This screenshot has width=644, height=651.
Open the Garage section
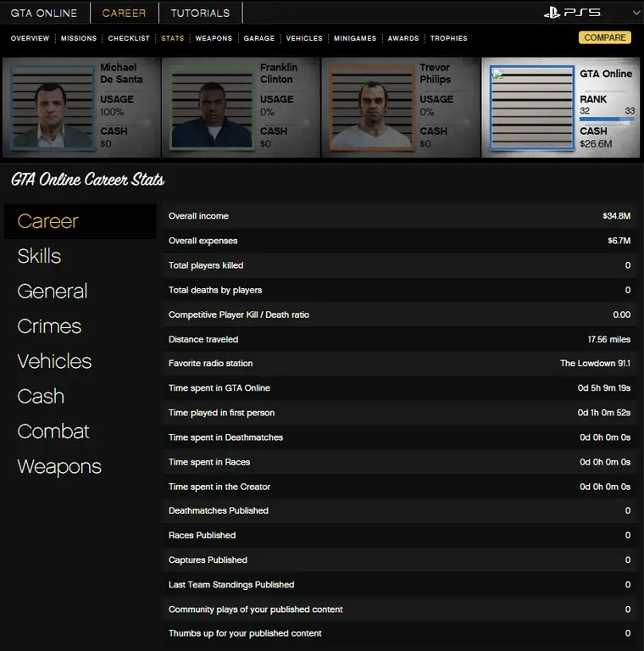pos(258,38)
